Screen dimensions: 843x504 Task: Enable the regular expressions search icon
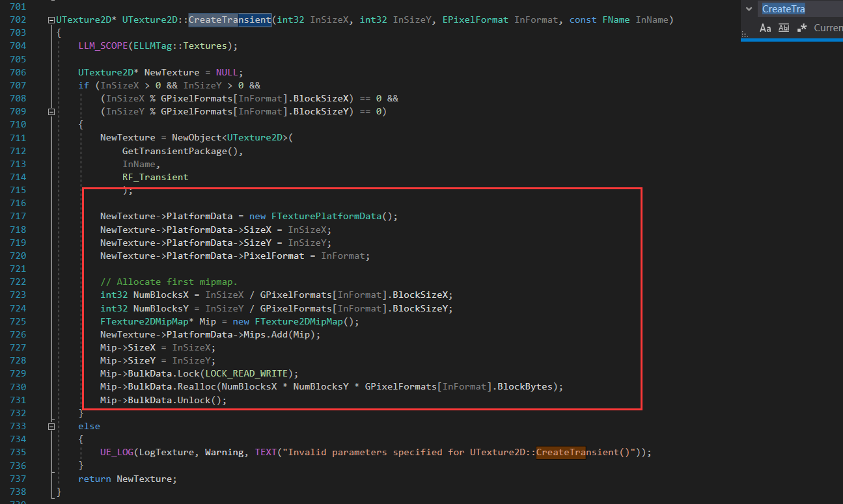pyautogui.click(x=801, y=27)
